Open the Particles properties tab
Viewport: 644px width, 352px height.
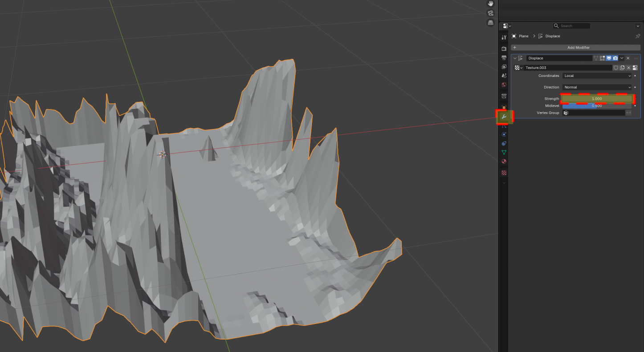click(504, 126)
